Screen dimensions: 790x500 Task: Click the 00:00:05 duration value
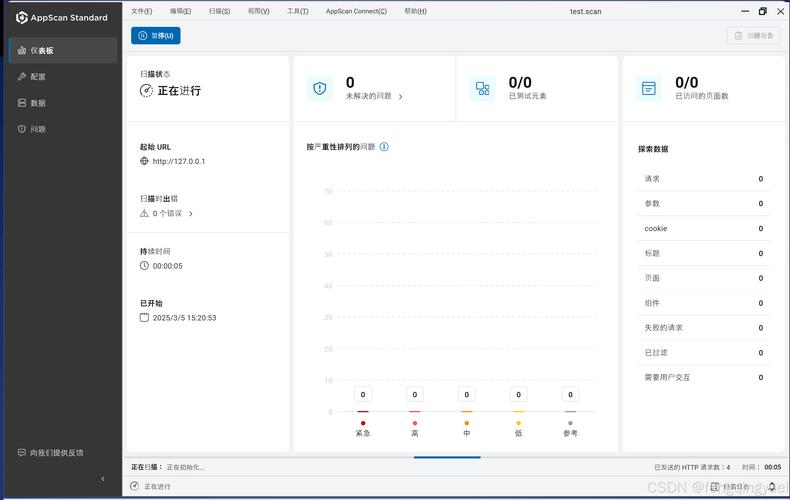tap(168, 266)
